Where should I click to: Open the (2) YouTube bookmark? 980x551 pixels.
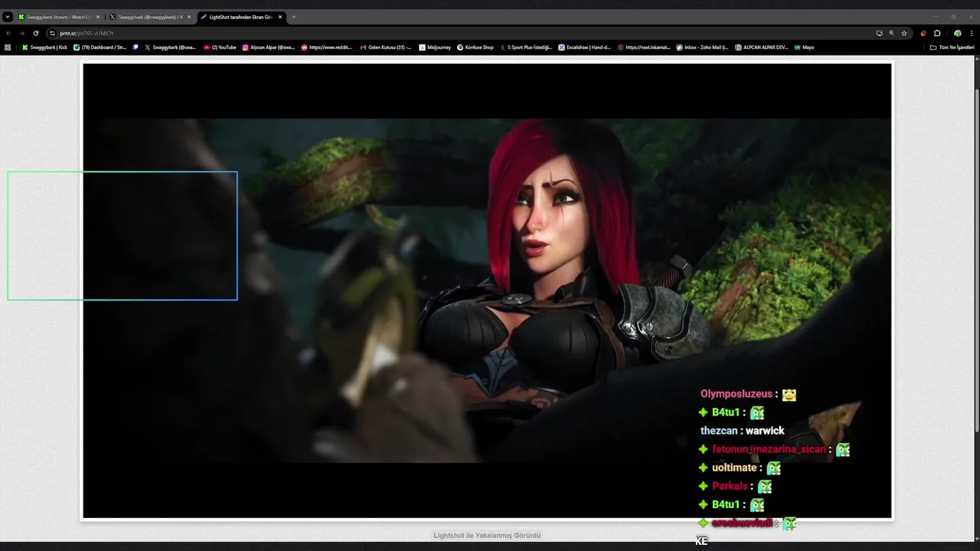[x=220, y=47]
